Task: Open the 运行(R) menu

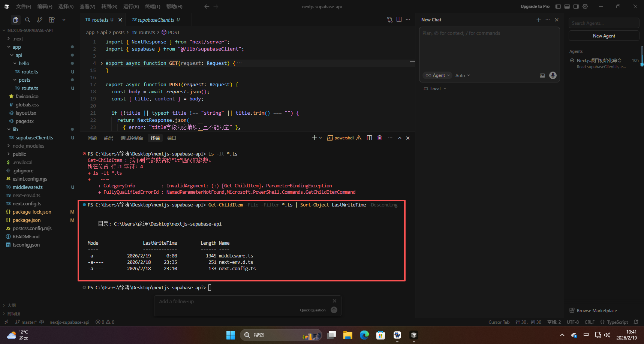Action: [131, 6]
